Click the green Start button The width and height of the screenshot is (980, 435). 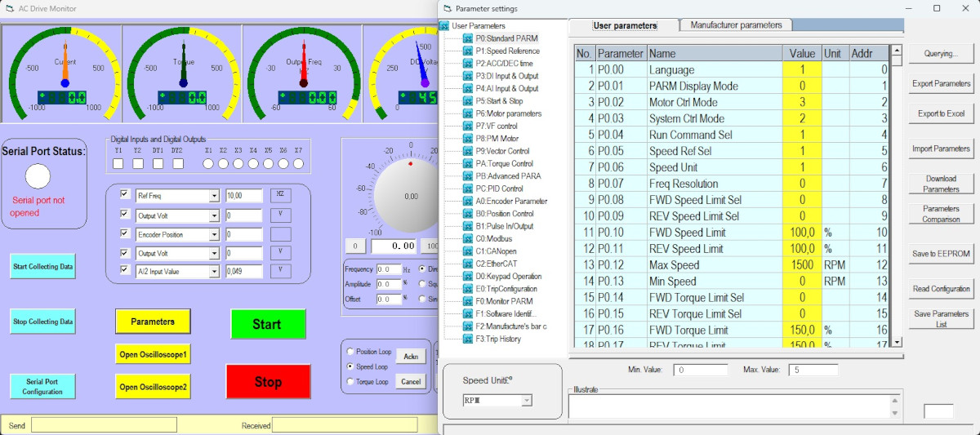267,324
